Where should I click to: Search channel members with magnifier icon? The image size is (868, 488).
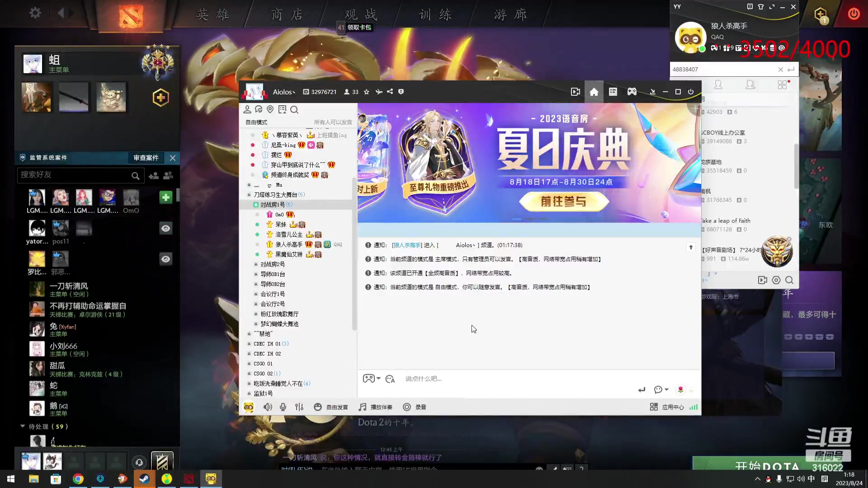click(x=294, y=109)
